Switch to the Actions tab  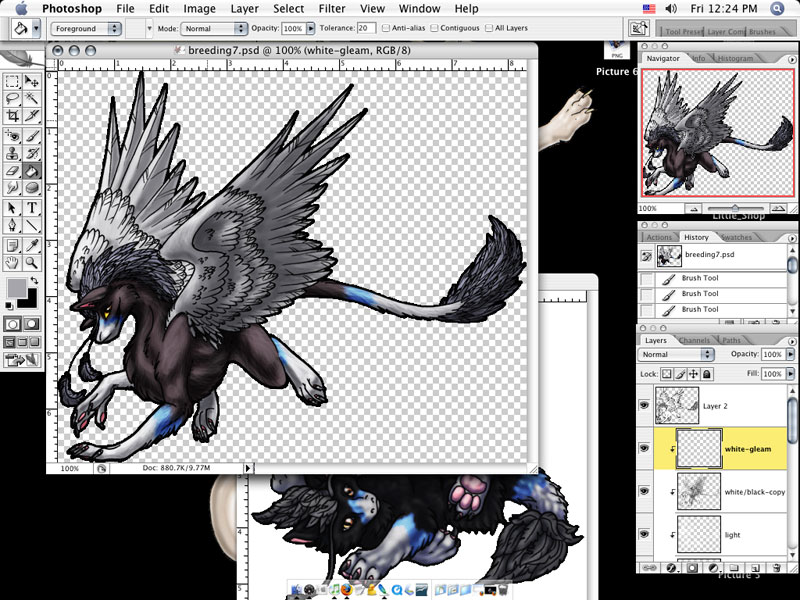pos(659,237)
